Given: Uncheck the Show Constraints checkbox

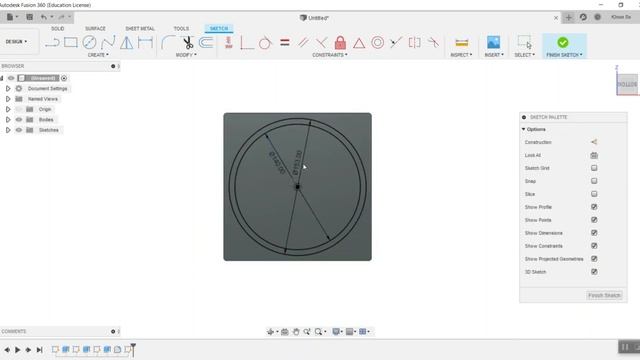Looking at the screenshot, I should [x=594, y=246].
